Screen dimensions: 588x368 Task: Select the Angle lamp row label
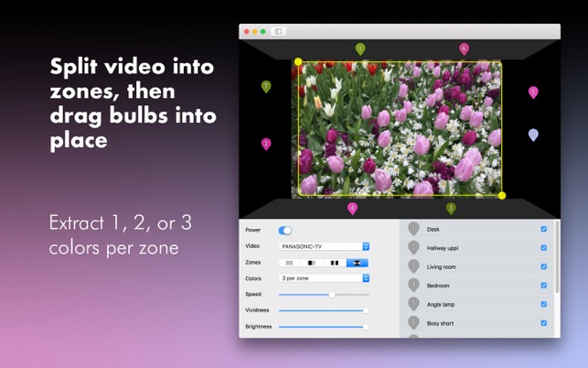click(441, 305)
